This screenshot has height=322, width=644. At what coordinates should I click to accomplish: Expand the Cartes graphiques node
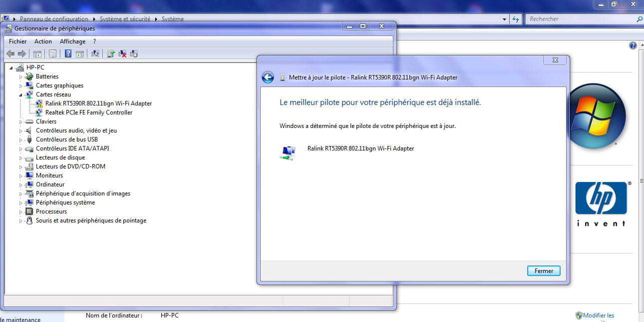point(20,85)
